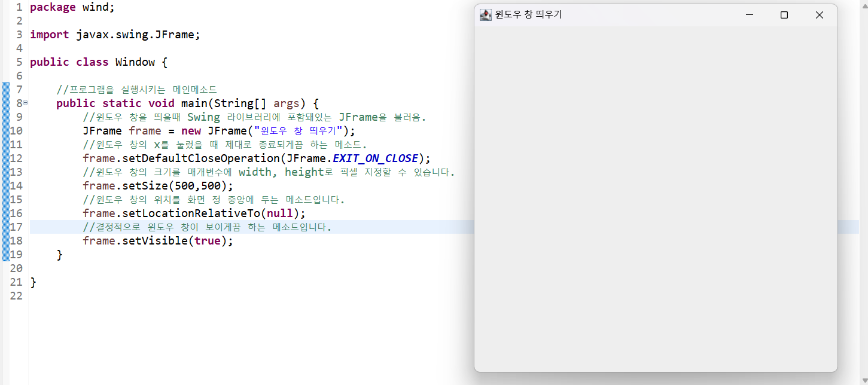Click 'frame.setVisible(true);' on line 18
The width and height of the screenshot is (868, 385).
click(x=158, y=241)
